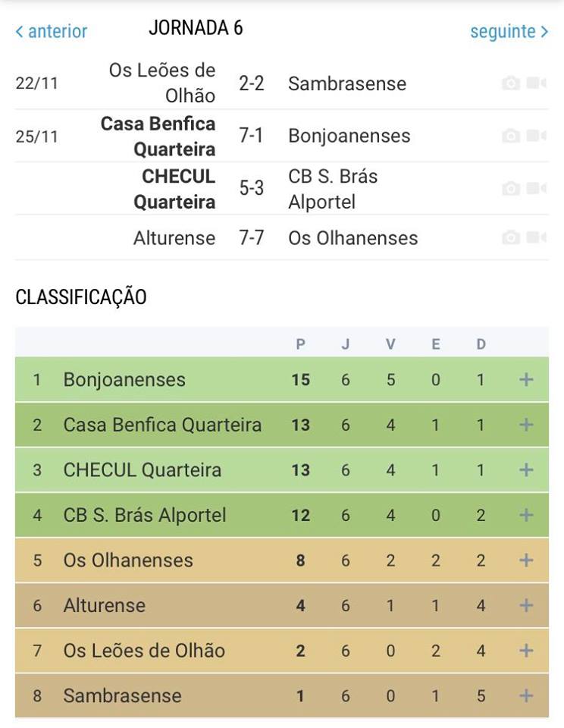Open camera icon for CHECUL Quarteira match

511,189
